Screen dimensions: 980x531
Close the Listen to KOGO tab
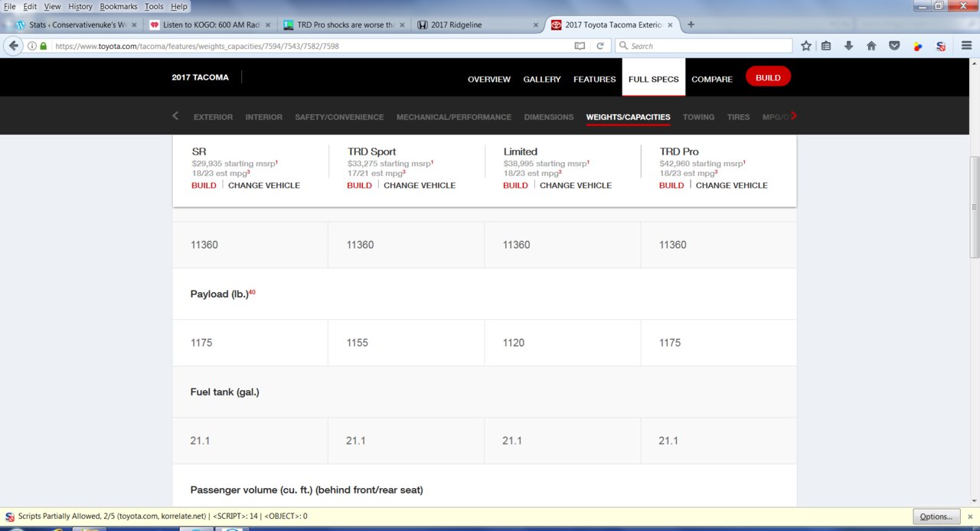pyautogui.click(x=266, y=24)
